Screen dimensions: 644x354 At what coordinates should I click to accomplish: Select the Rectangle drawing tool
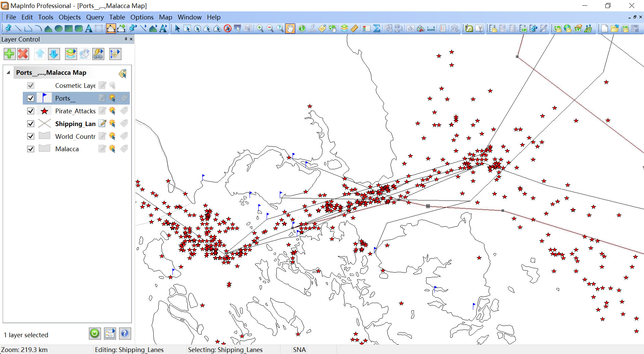pyautogui.click(x=68, y=28)
